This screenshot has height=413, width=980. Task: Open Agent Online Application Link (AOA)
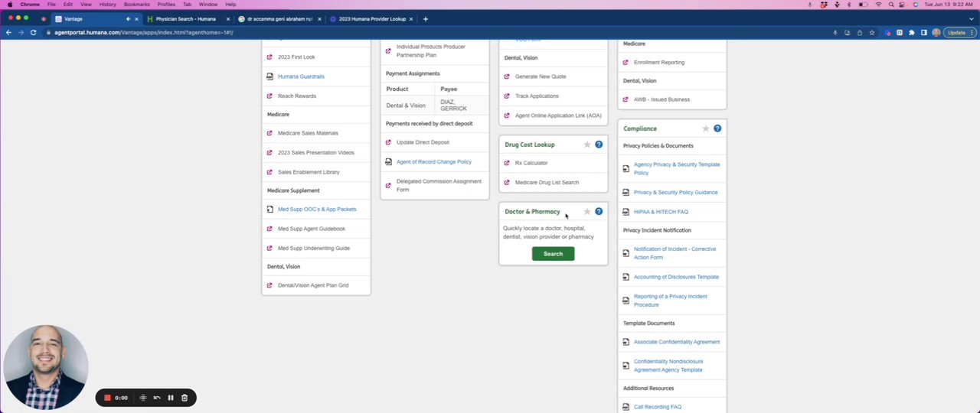point(558,115)
